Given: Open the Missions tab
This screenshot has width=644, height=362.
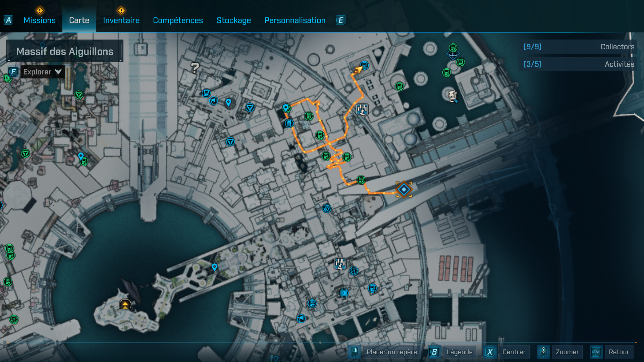Looking at the screenshot, I should 40,20.
